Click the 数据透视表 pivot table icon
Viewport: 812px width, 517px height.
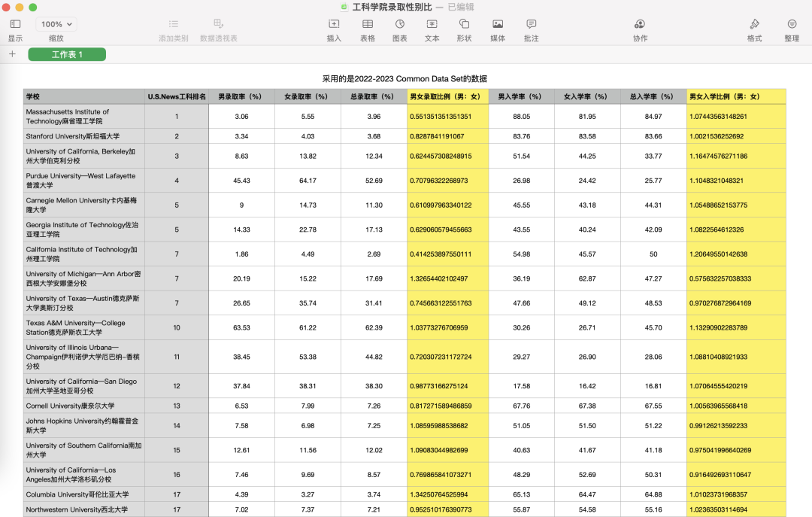[219, 24]
